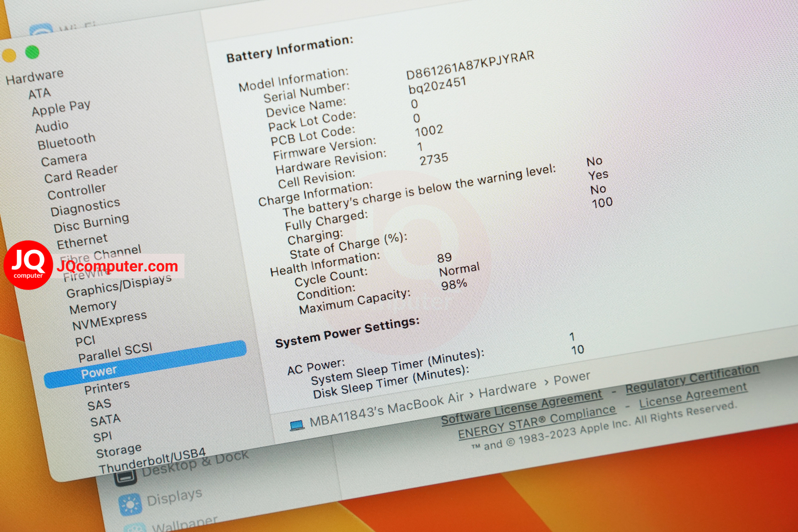Click cycle count value 89
The height and width of the screenshot is (532, 798).
[444, 258]
